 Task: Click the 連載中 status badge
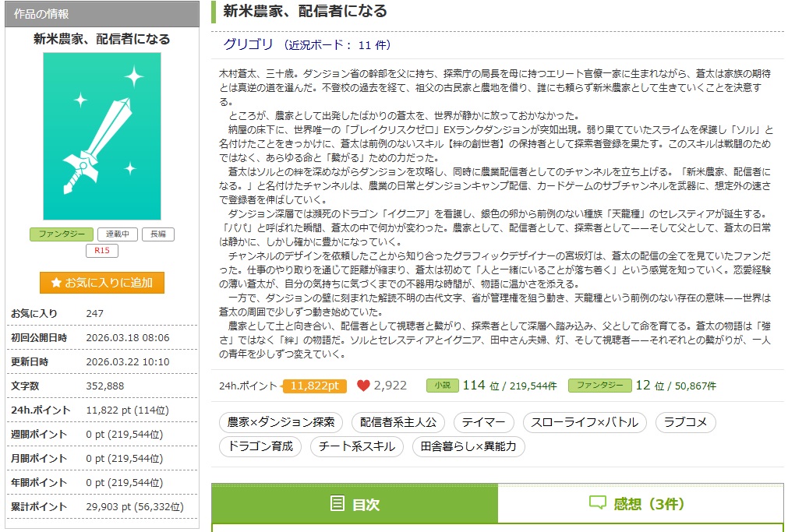117,234
